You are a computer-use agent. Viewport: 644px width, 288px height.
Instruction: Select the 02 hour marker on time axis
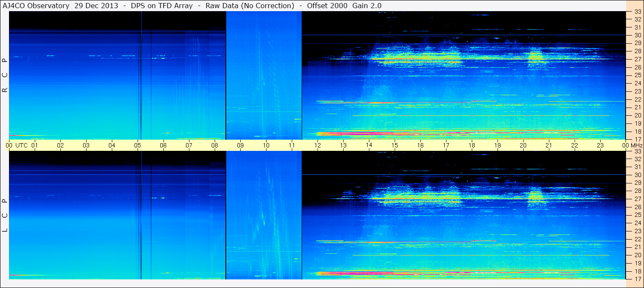point(60,145)
